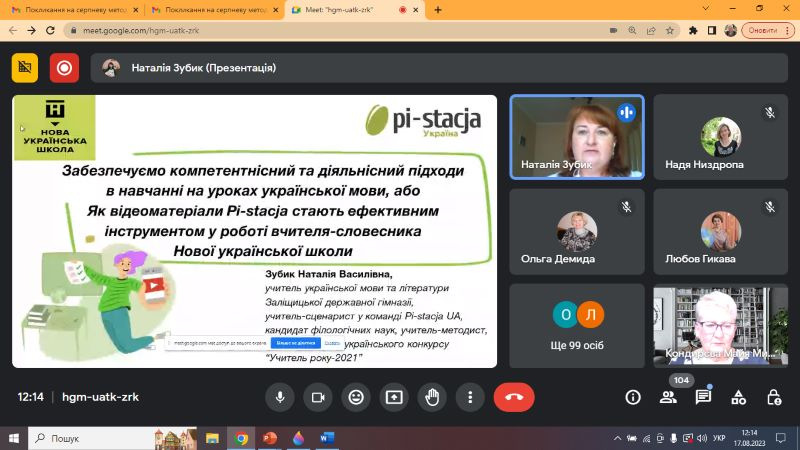The image size is (800, 450).
Task: Click the present screen button
Action: (x=394, y=397)
